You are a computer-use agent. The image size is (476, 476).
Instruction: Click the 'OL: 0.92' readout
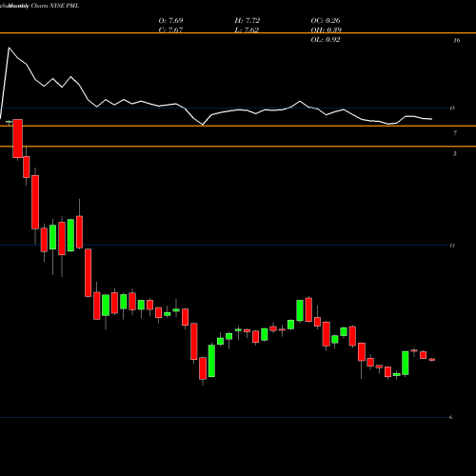pyautogui.click(x=326, y=39)
